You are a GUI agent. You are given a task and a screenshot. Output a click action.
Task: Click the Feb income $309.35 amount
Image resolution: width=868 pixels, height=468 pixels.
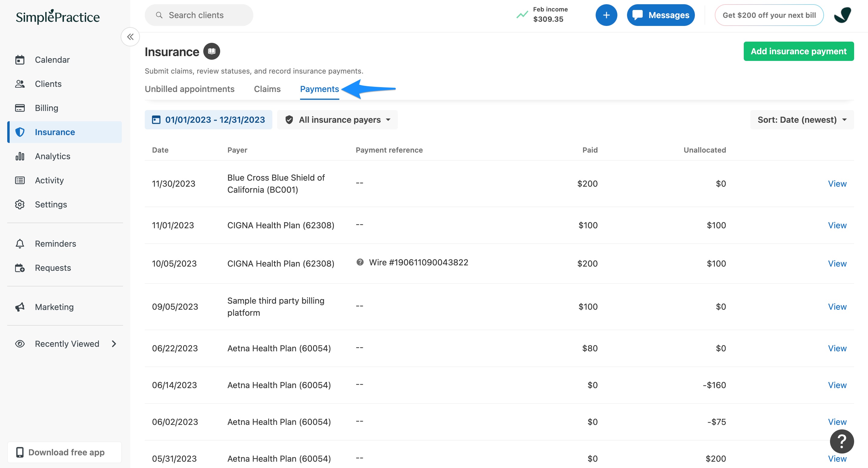[x=548, y=19]
